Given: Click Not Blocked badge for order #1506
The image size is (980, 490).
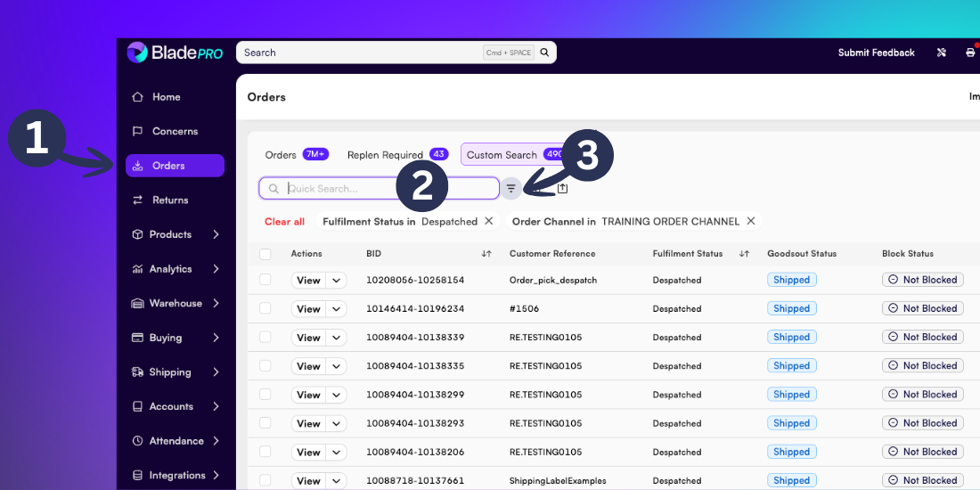Looking at the screenshot, I should 922,308.
